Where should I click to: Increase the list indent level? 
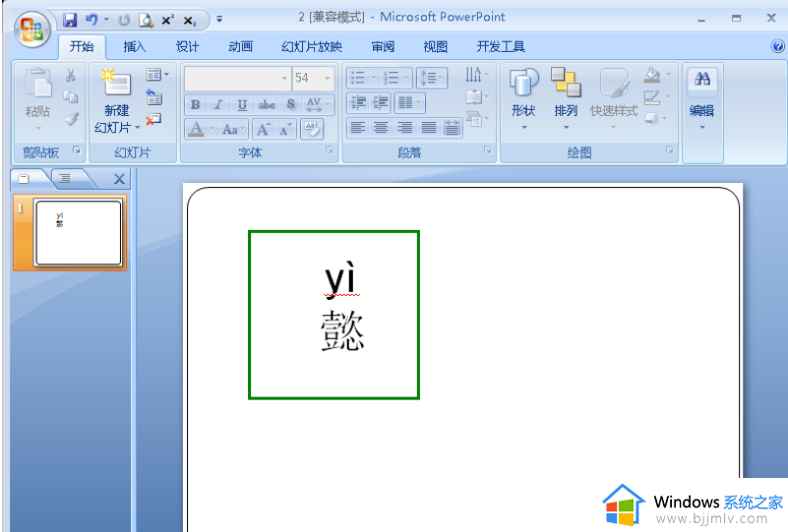point(381,103)
